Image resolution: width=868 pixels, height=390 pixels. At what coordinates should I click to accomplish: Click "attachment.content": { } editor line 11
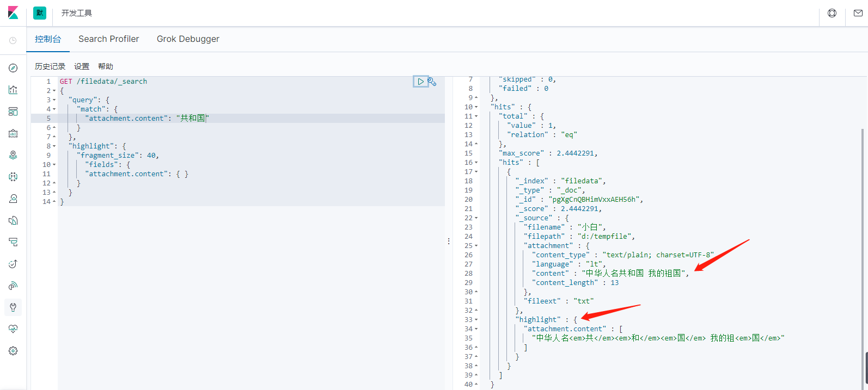click(x=137, y=174)
